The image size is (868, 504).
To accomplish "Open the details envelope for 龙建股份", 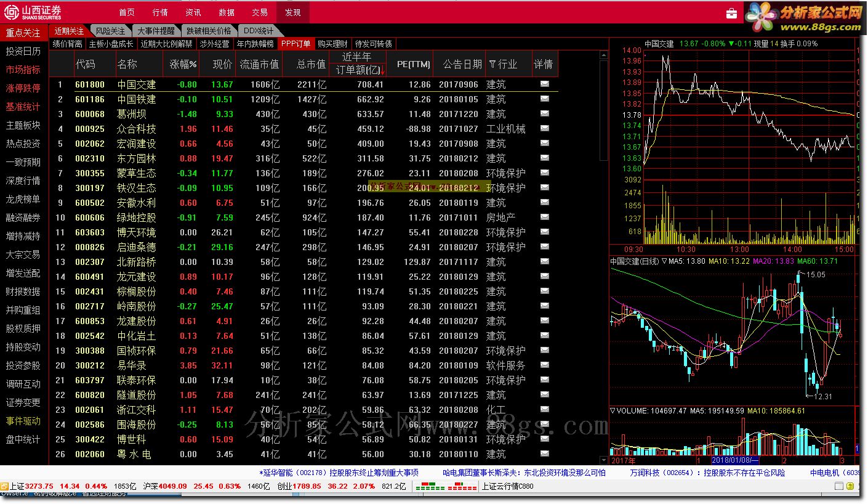I will pos(544,320).
